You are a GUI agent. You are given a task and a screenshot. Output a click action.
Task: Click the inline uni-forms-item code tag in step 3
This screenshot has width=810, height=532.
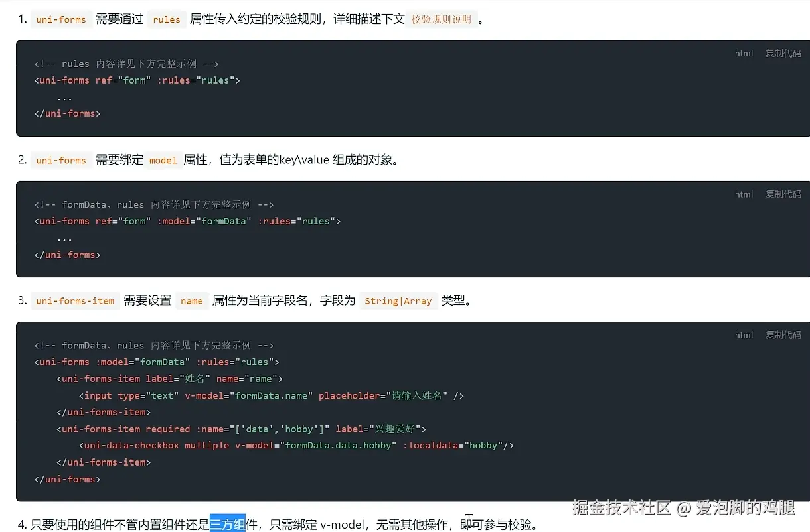pos(76,300)
